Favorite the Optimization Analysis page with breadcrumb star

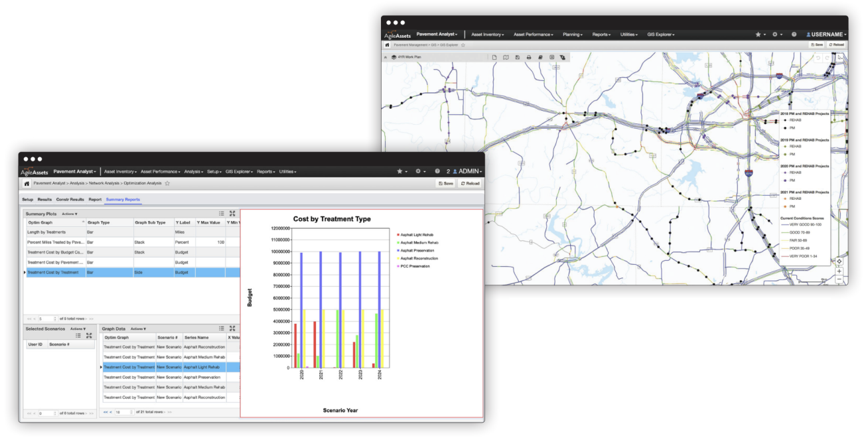tap(167, 183)
